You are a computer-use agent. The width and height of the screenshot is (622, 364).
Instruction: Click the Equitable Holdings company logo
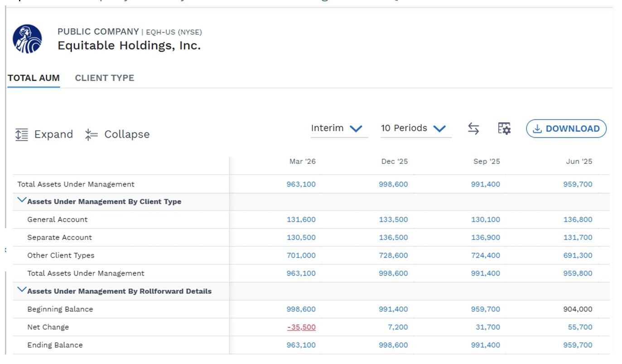coord(27,39)
